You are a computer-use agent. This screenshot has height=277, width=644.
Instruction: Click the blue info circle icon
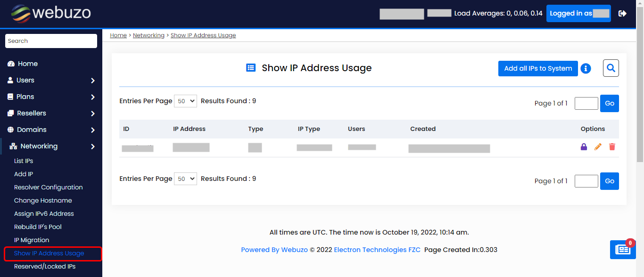click(586, 69)
